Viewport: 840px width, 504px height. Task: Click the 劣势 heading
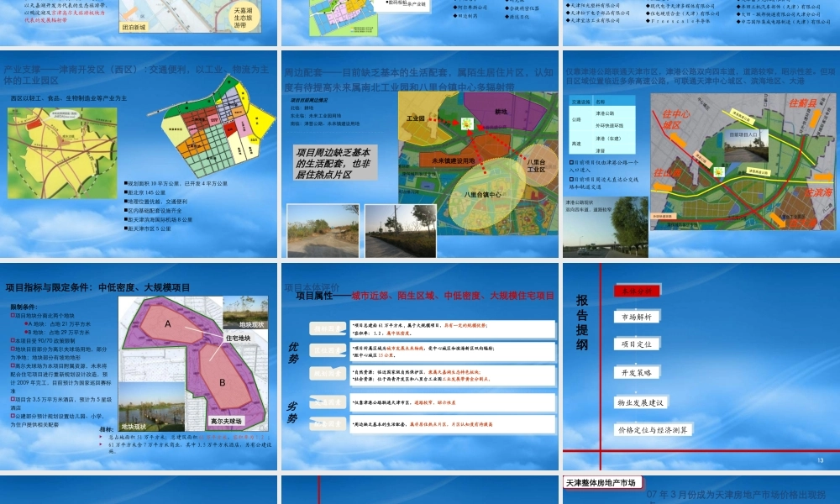pyautogui.click(x=292, y=413)
